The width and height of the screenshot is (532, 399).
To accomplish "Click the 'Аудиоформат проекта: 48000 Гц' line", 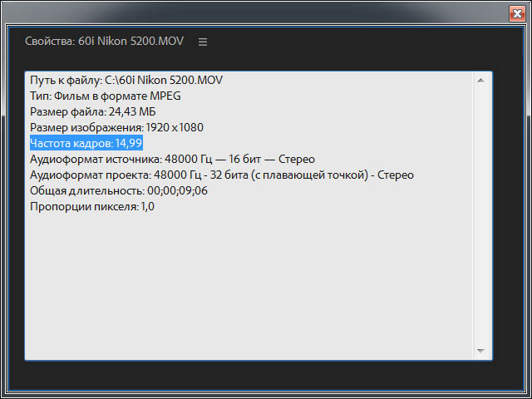I will 222,175.
